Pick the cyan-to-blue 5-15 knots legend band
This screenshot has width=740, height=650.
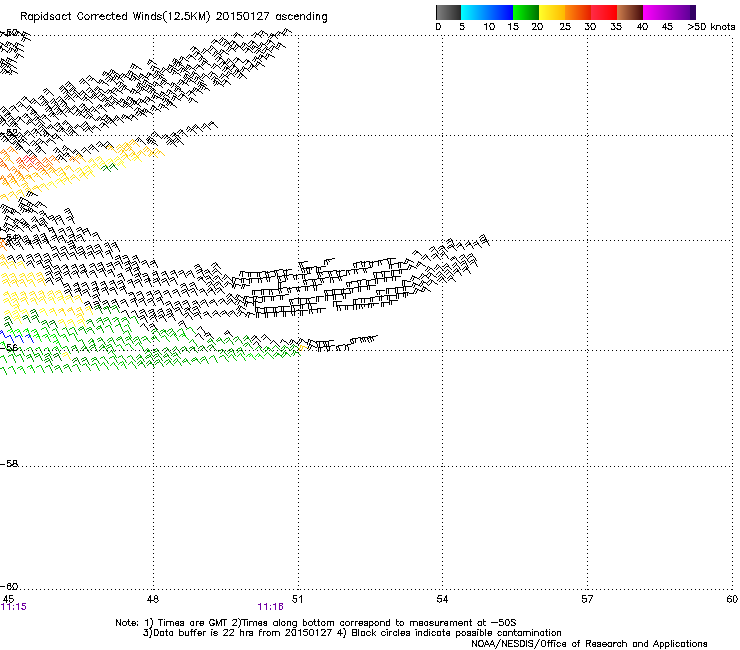tap(487, 12)
